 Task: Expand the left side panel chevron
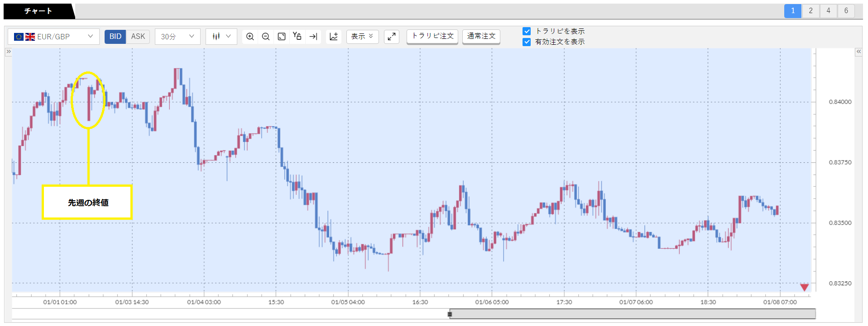pyautogui.click(x=8, y=52)
